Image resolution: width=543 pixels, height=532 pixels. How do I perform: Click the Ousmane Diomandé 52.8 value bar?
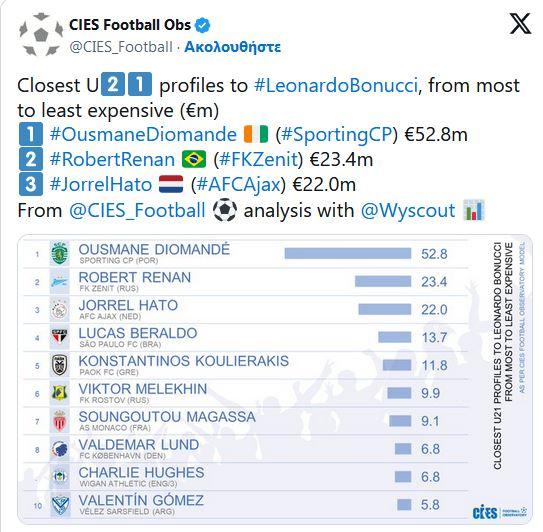[x=348, y=254]
